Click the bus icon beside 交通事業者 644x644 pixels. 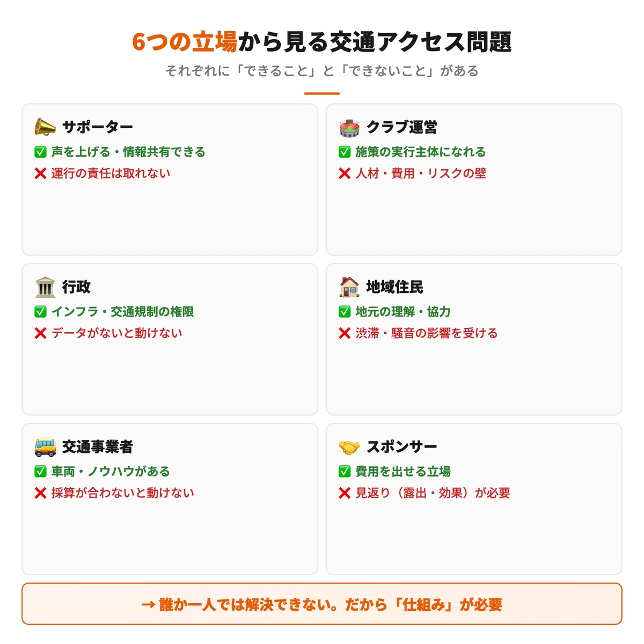[x=45, y=447]
